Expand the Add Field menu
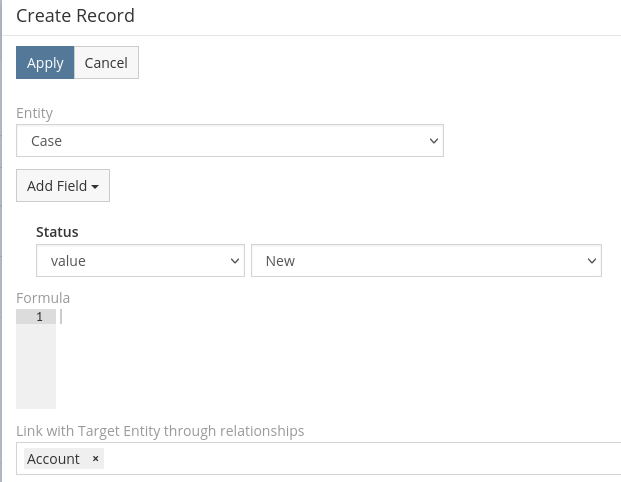 tap(62, 186)
